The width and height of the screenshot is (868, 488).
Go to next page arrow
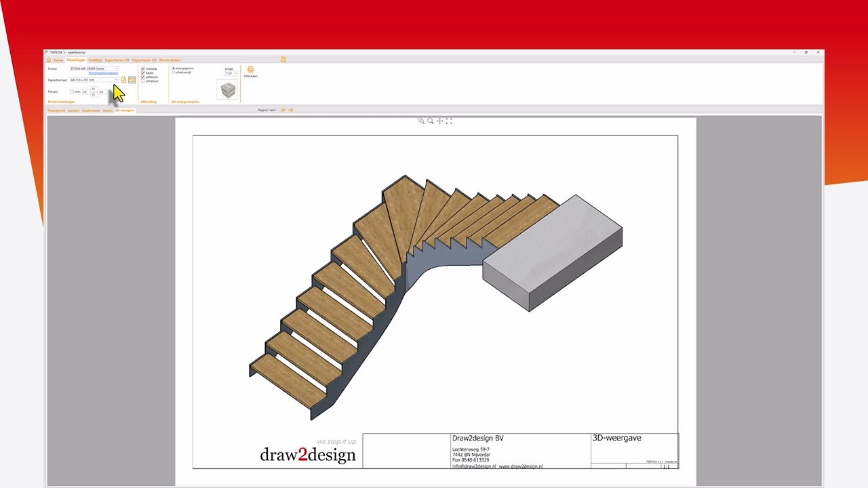coord(291,110)
